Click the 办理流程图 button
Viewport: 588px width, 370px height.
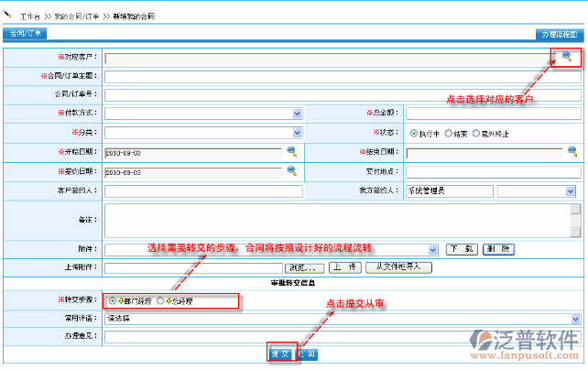point(560,34)
